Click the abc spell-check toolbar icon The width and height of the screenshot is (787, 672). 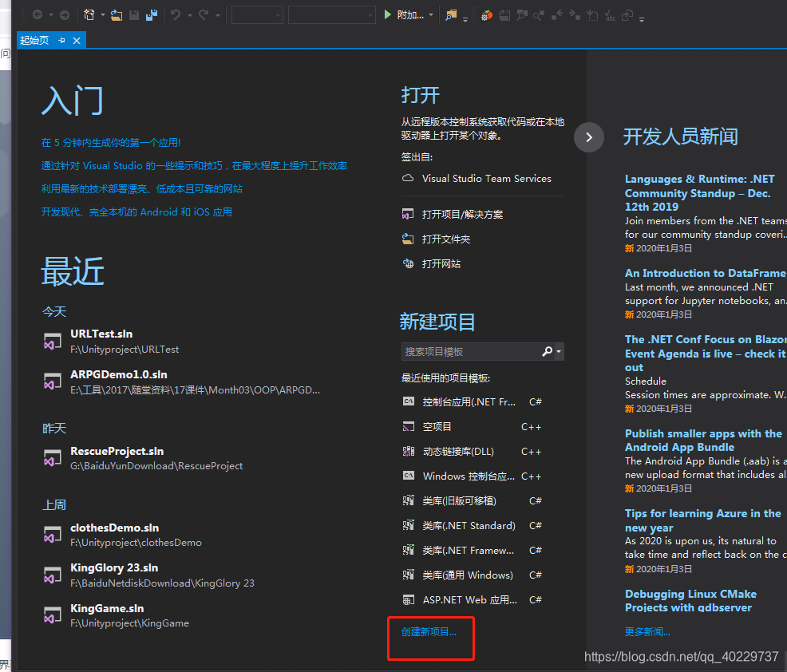pos(610,15)
